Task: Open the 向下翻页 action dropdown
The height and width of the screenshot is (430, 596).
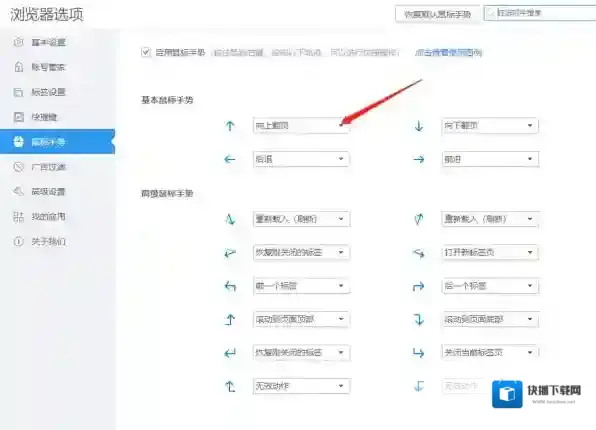Action: [x=490, y=125]
